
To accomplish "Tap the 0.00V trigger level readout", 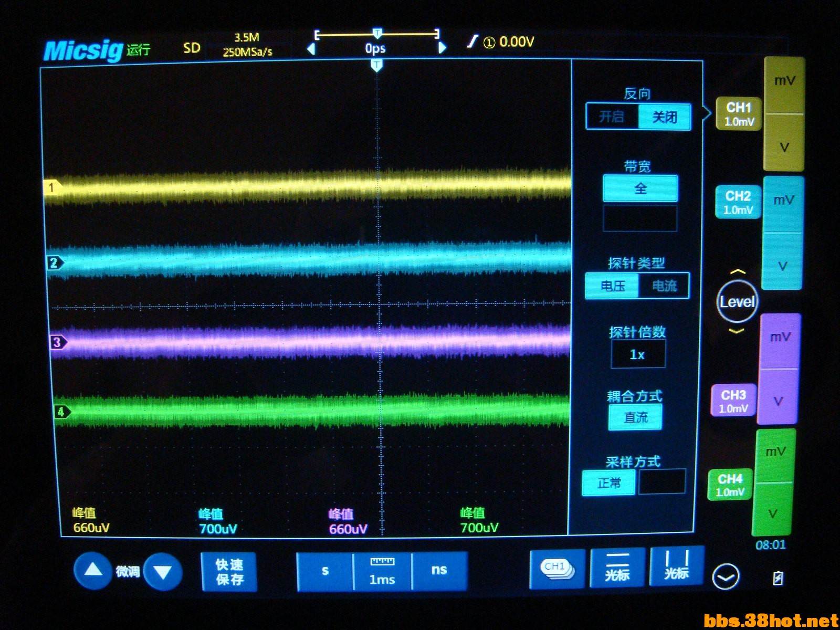I will [x=517, y=41].
